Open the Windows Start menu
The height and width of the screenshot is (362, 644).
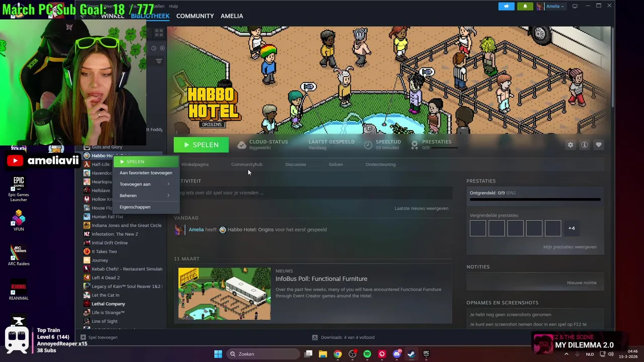click(218, 354)
